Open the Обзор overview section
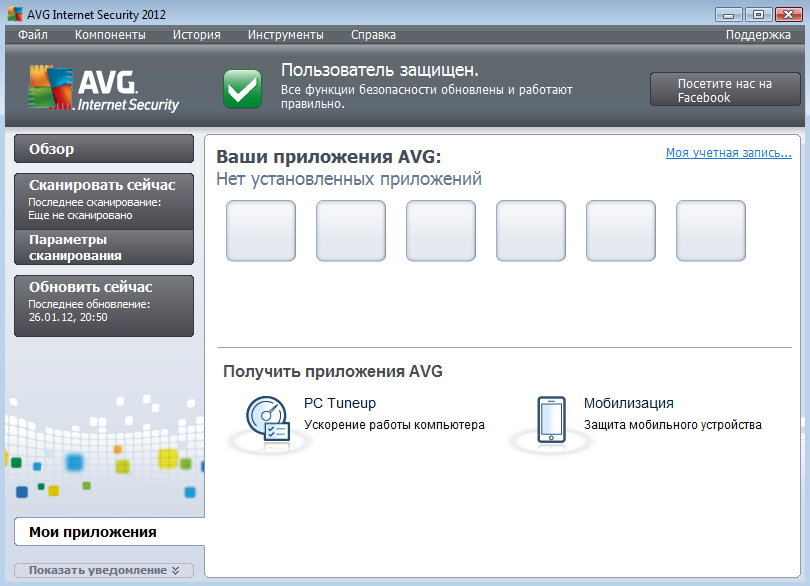The width and height of the screenshot is (810, 586). 104,149
